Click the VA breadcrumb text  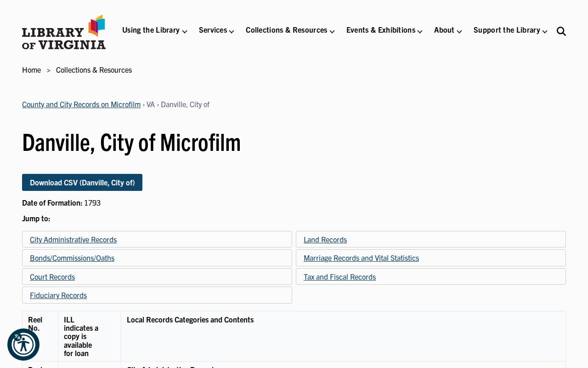151,104
